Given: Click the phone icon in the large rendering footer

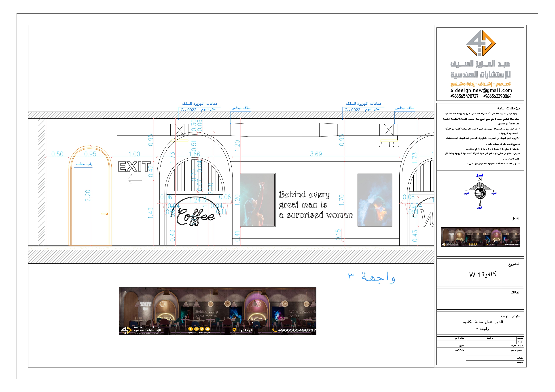Looking at the screenshot, I should coord(274,330).
